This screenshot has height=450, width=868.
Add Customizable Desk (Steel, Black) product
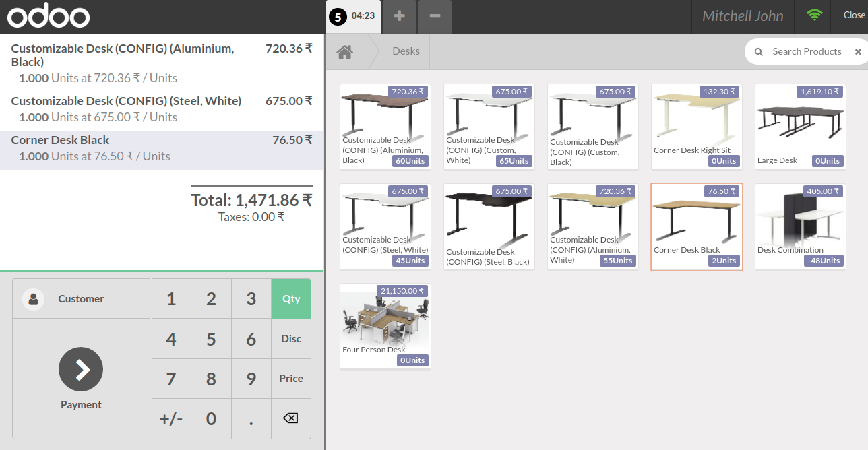pos(489,226)
